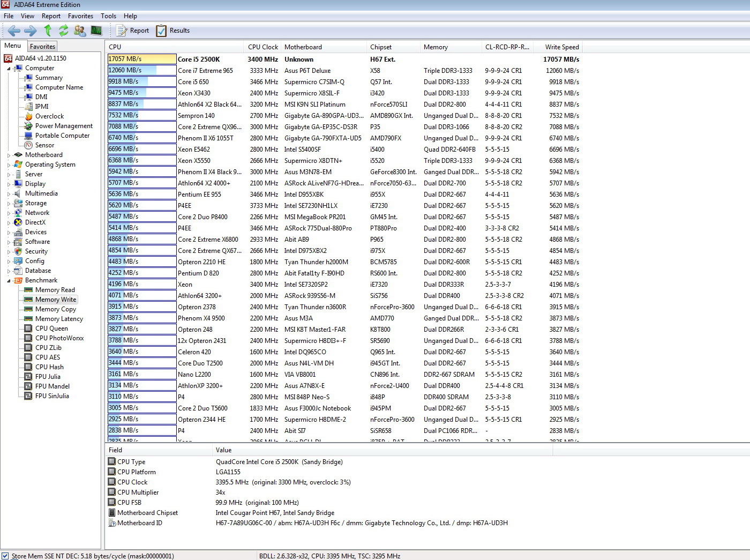Image resolution: width=750 pixels, height=560 pixels.
Task: Click the Value column header in details pane
Action: (x=382, y=450)
